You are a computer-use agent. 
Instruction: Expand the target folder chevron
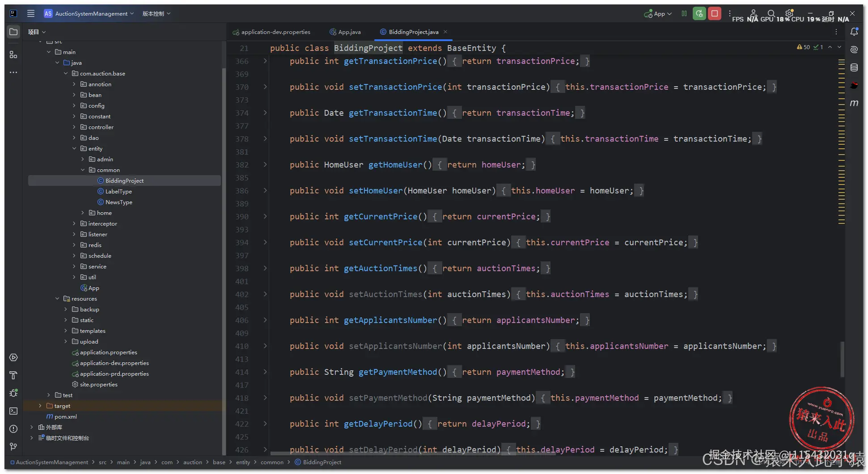(40, 406)
